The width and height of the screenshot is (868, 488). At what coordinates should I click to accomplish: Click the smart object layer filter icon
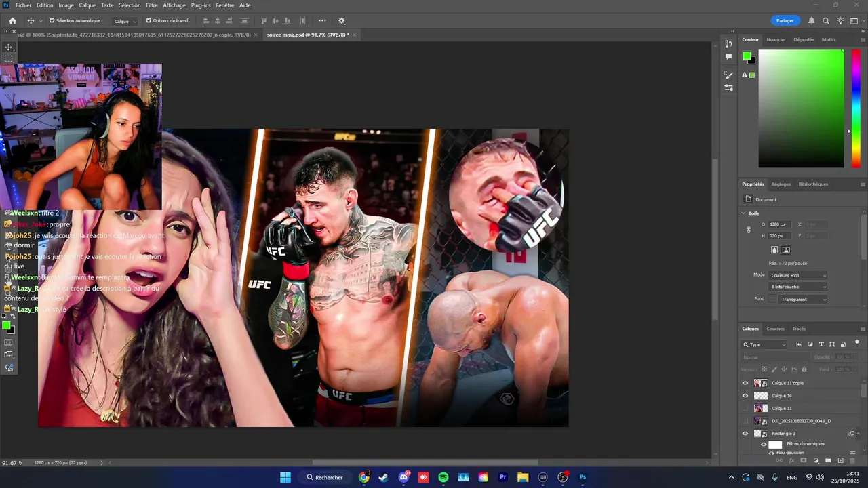(843, 344)
